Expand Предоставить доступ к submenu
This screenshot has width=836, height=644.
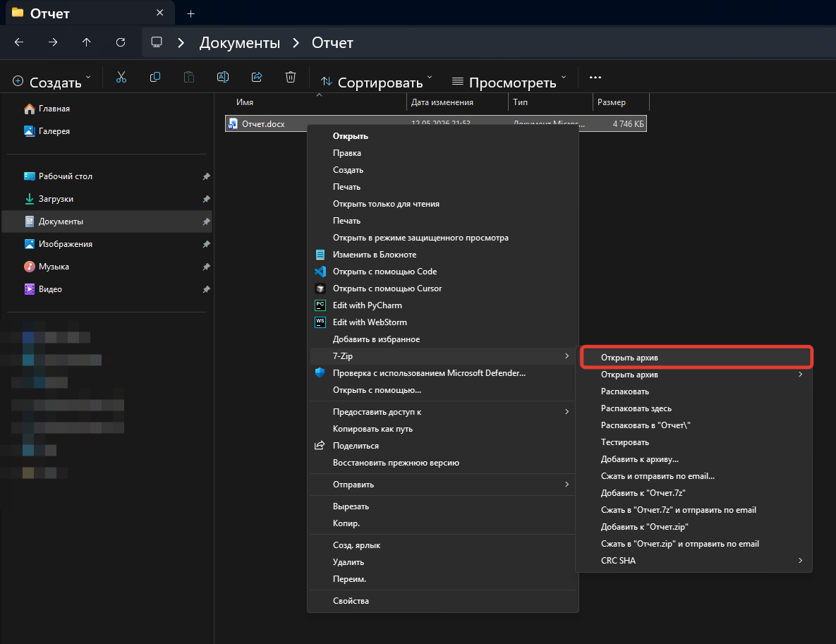pyautogui.click(x=442, y=411)
